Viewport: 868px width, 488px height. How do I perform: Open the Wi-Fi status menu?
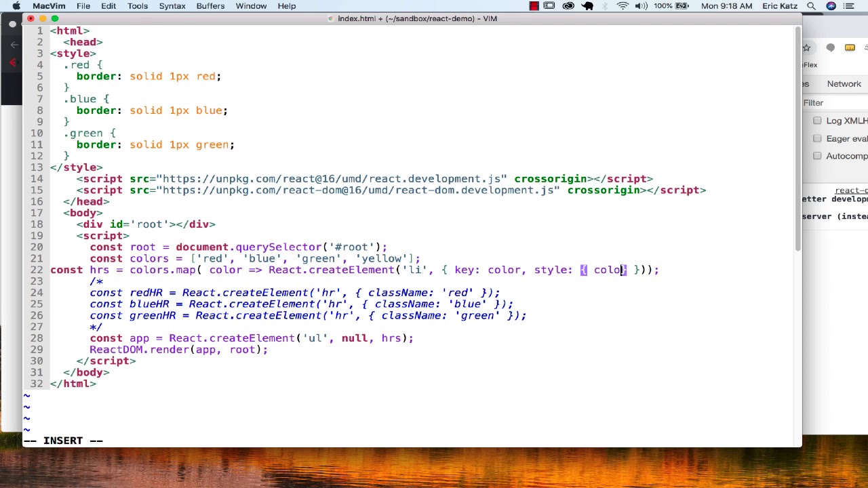click(623, 6)
